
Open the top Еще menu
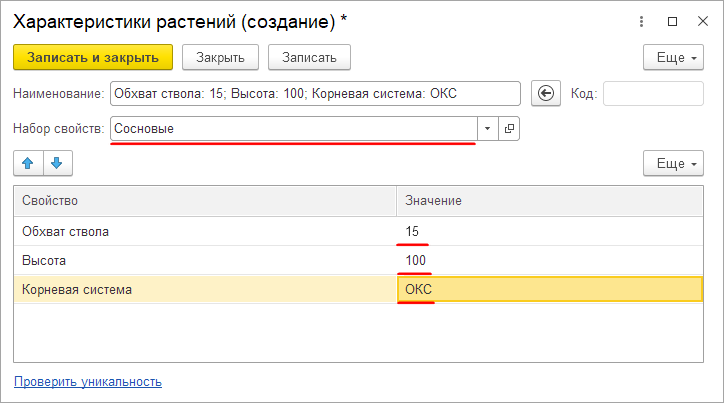click(677, 58)
